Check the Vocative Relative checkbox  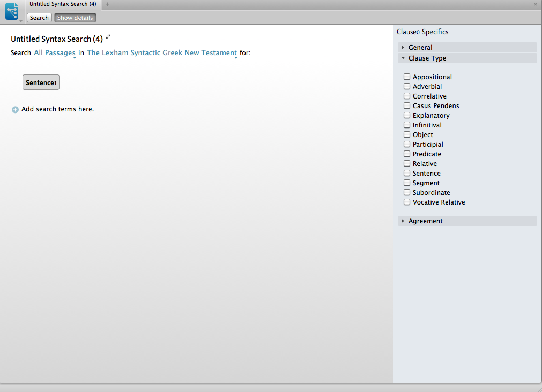click(407, 202)
